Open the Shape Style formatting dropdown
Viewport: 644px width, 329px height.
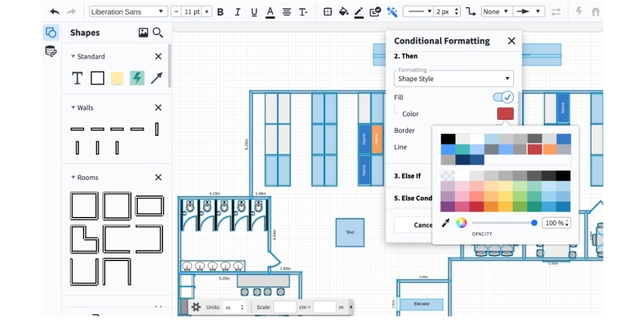click(454, 79)
